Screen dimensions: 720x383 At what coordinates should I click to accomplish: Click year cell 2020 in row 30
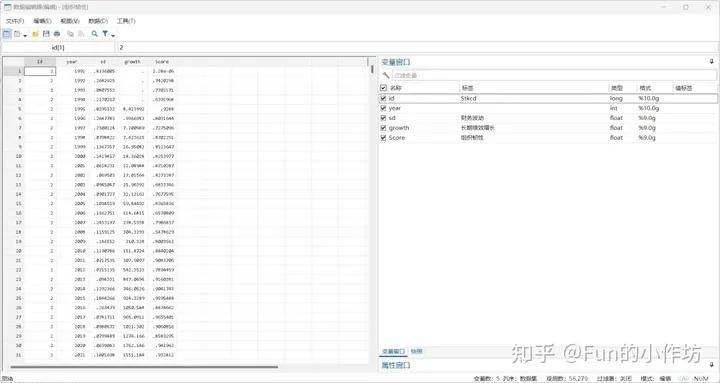[x=79, y=345]
